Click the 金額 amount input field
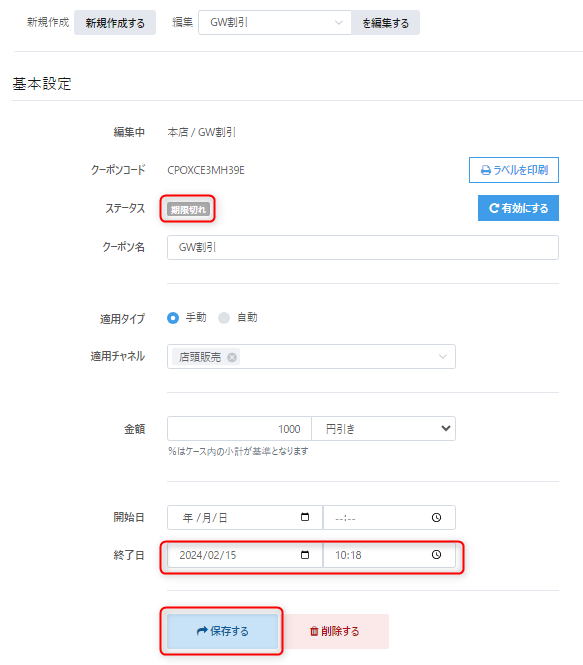 coord(240,429)
